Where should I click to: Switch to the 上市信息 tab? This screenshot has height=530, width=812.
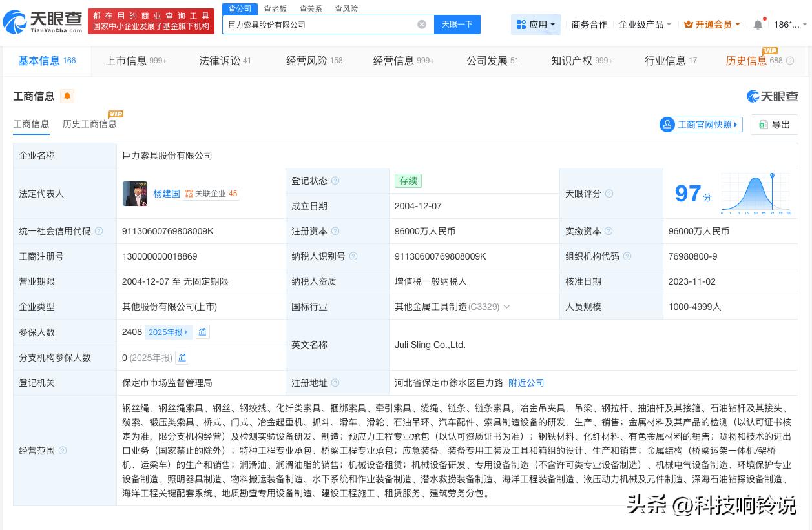[x=136, y=61]
